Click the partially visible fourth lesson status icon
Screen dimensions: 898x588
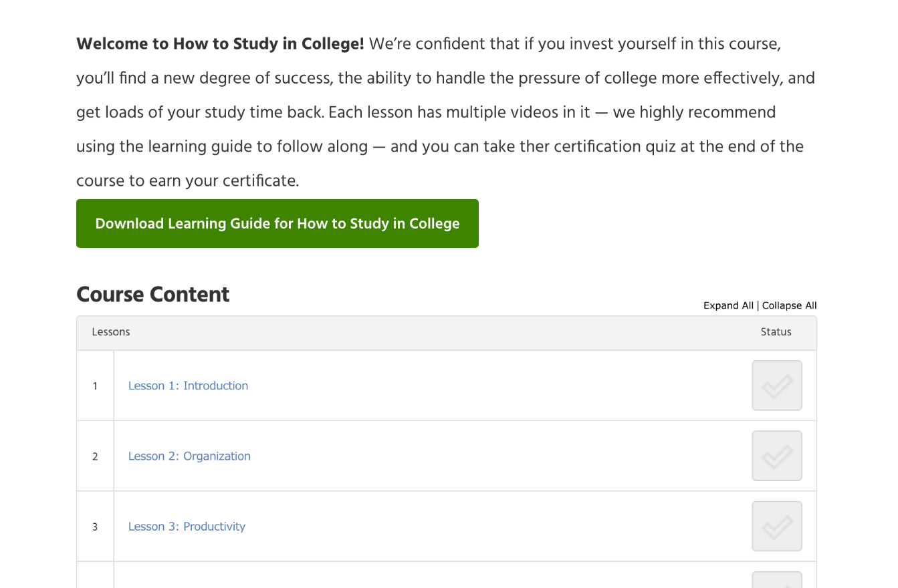tap(776, 580)
